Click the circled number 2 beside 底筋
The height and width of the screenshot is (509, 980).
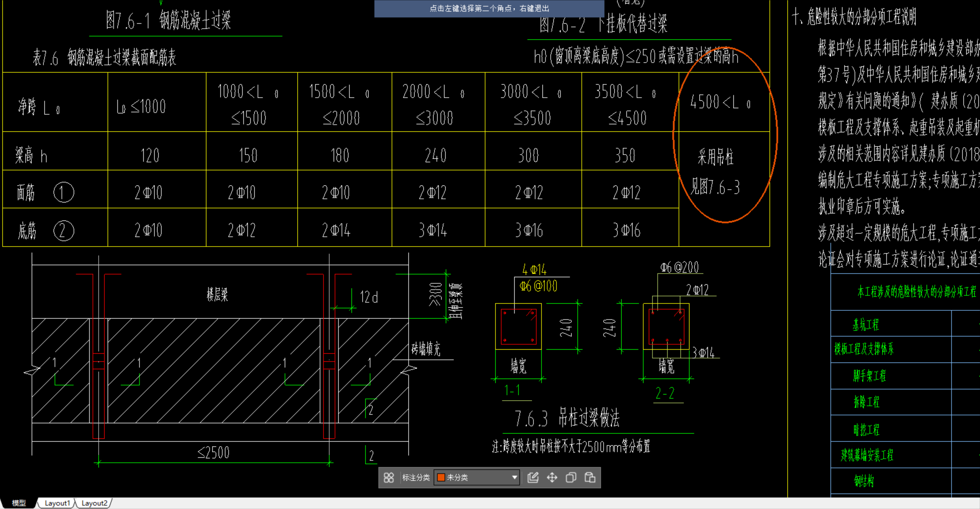pos(64,231)
